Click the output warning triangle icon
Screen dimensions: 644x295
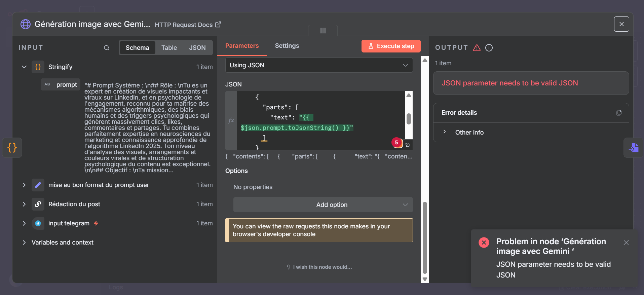click(x=477, y=48)
